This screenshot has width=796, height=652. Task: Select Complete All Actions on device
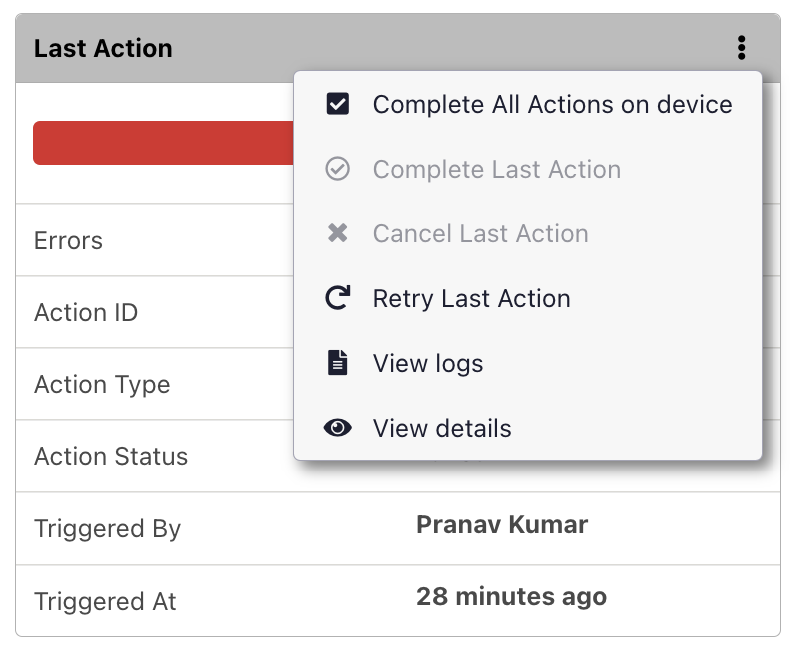point(552,104)
